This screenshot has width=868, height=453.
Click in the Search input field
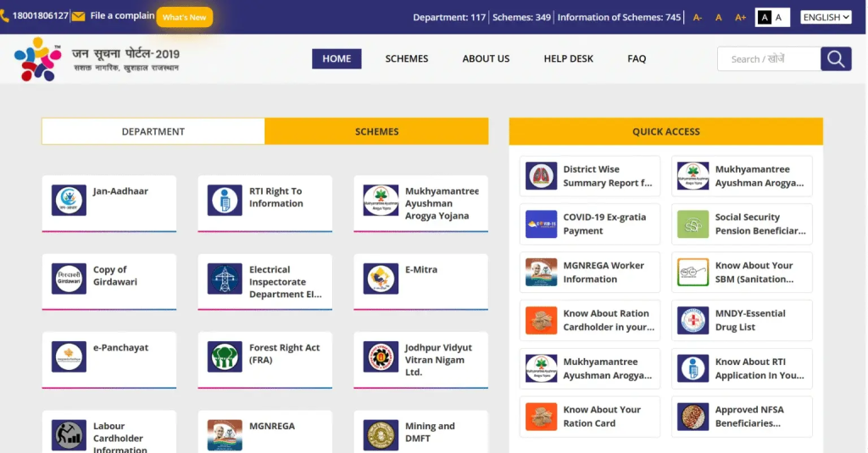768,58
